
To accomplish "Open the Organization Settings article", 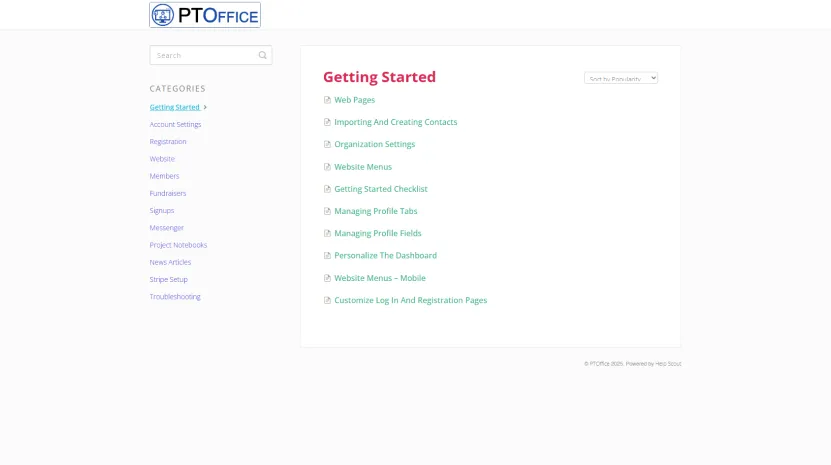I will pyautogui.click(x=375, y=144).
